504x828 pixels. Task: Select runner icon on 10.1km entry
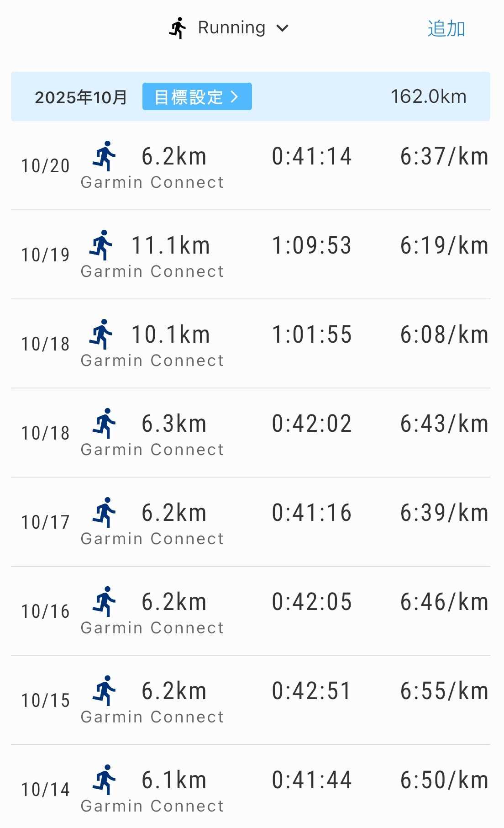tap(101, 334)
